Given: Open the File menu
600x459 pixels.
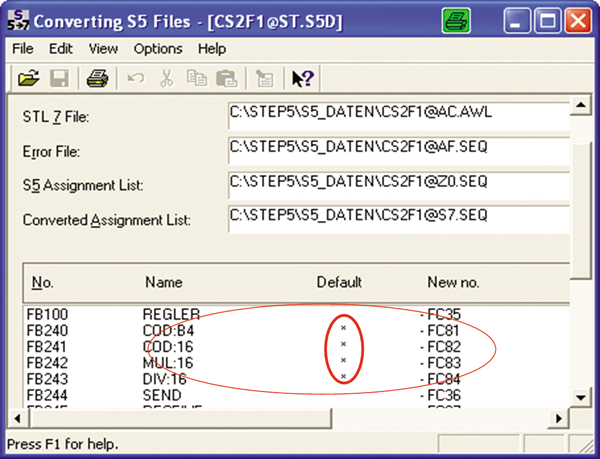Looking at the screenshot, I should pyautogui.click(x=23, y=49).
